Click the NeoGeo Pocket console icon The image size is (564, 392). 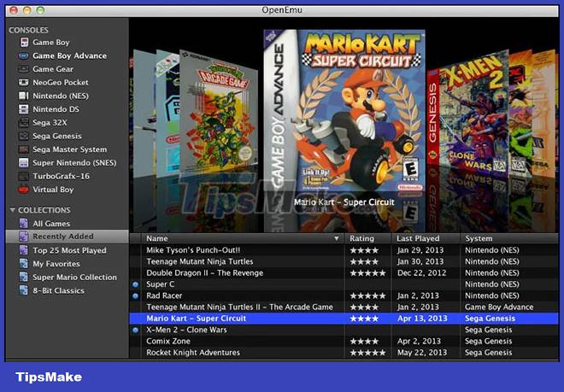tap(23, 82)
